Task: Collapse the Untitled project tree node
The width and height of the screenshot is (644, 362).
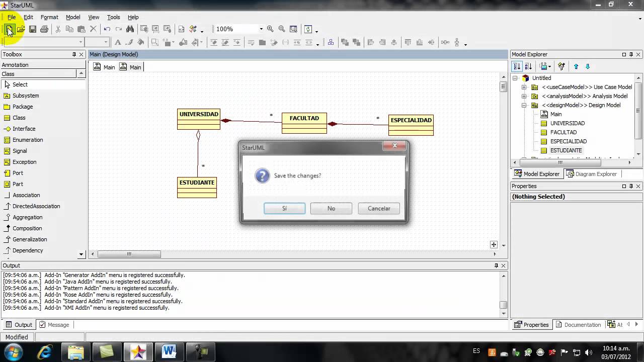Action: tap(515, 78)
